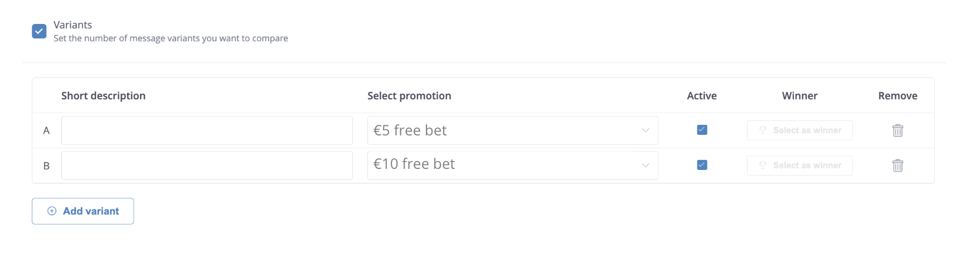Image resolution: width=980 pixels, height=253 pixels.
Task: Click the Short description column header
Action: point(103,96)
